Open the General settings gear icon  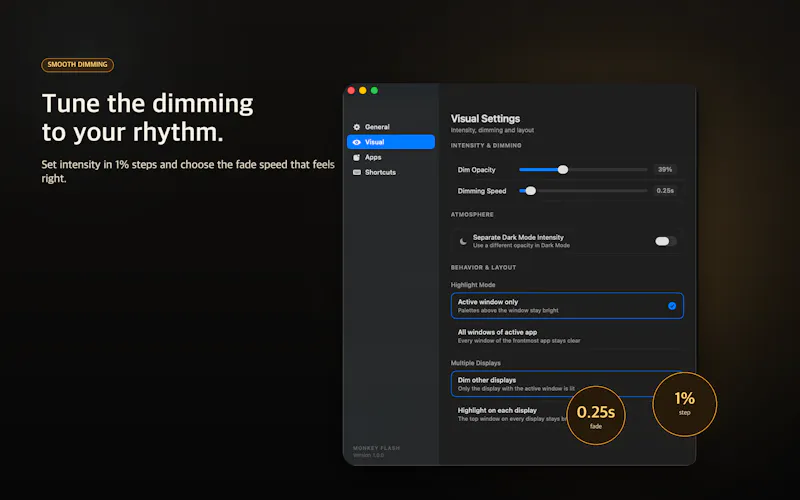pyautogui.click(x=357, y=127)
